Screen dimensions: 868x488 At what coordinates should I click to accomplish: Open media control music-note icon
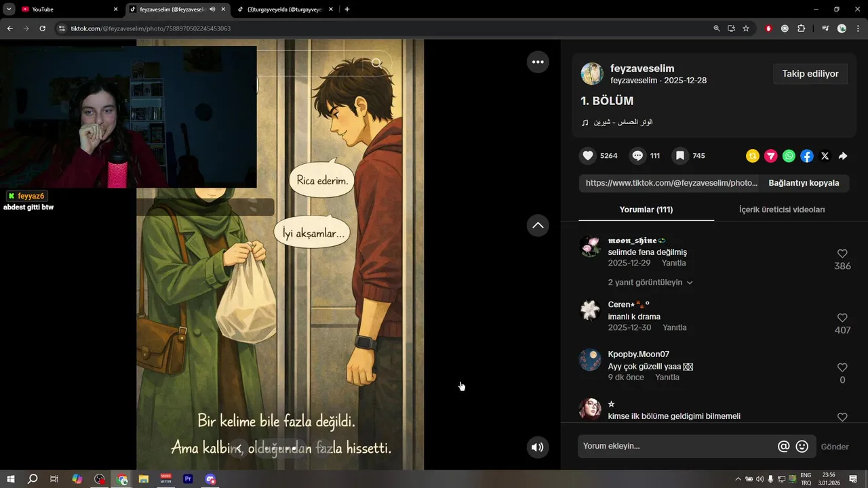(x=825, y=28)
